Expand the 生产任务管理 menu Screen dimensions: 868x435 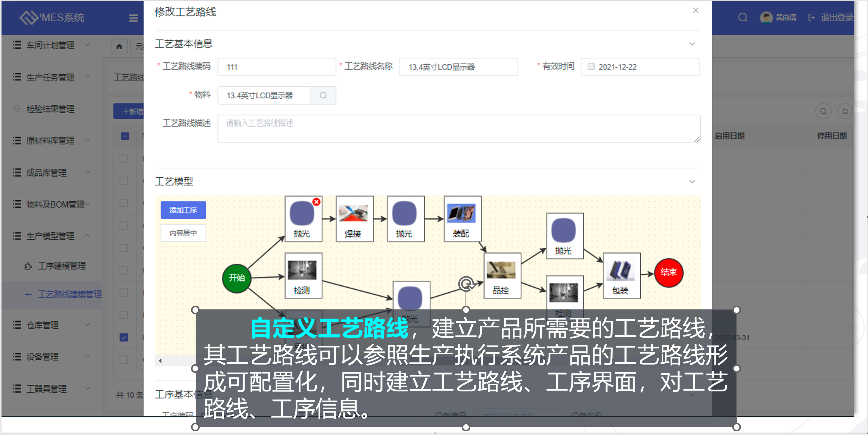(x=52, y=77)
